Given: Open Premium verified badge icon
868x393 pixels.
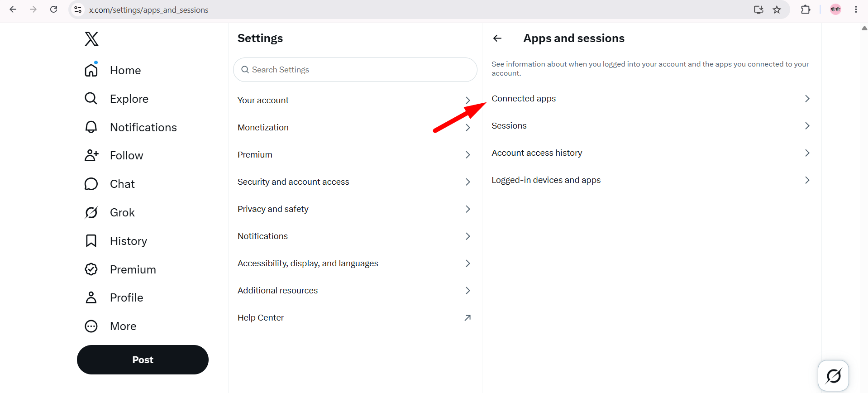Looking at the screenshot, I should click(91, 269).
